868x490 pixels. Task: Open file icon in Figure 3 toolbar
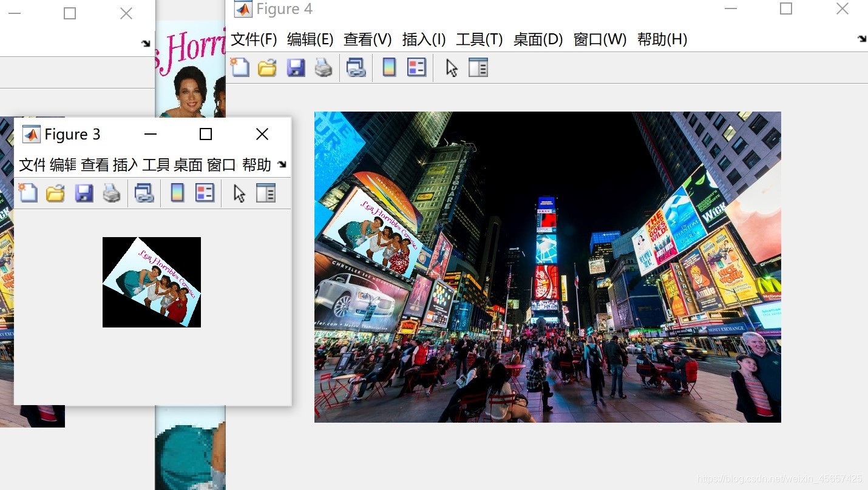pos(55,193)
